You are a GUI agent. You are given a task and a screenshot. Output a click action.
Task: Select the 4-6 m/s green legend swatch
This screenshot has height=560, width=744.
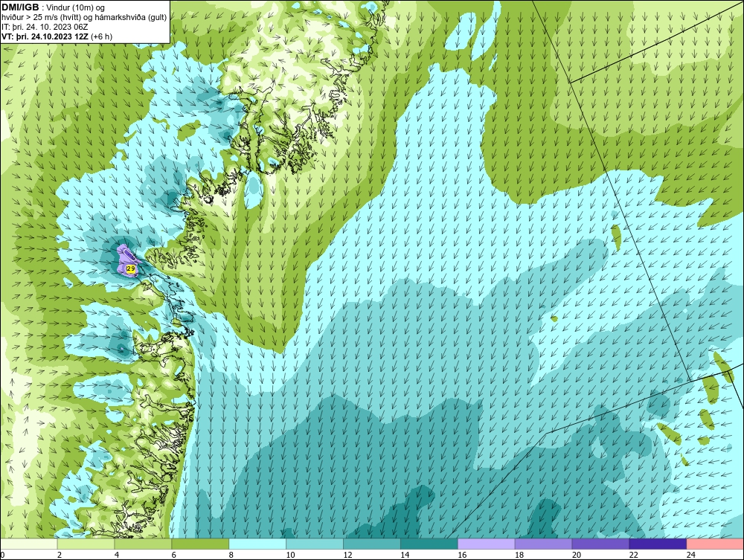click(x=143, y=544)
